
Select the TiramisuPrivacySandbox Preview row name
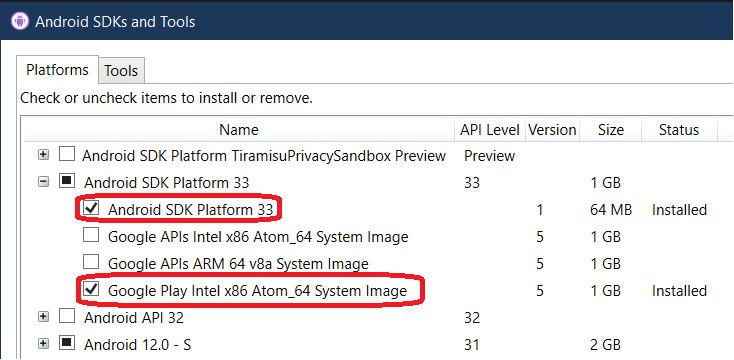(264, 155)
